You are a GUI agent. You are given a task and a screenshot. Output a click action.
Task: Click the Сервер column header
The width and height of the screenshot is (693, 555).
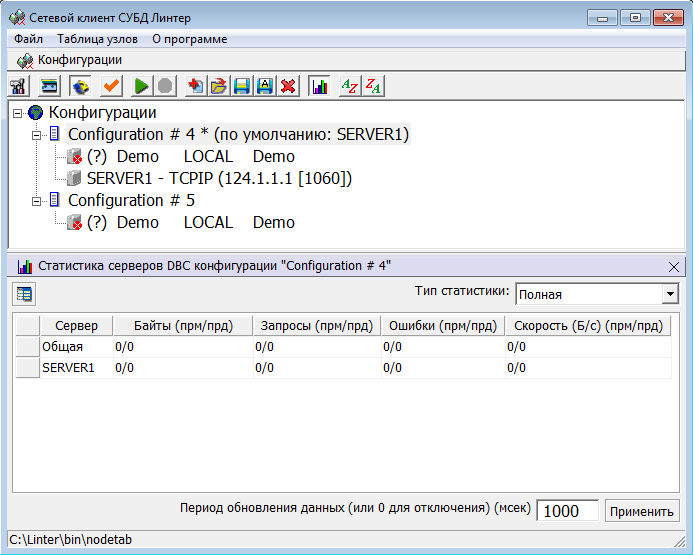[76, 326]
